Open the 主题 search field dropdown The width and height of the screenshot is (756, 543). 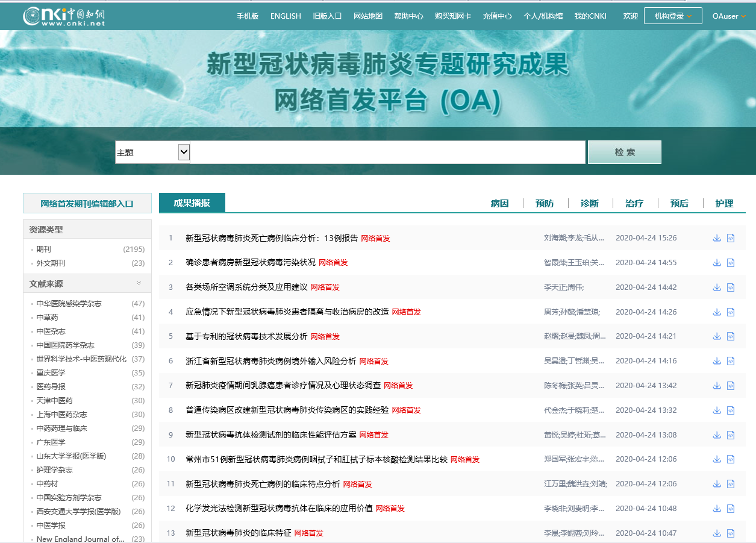(184, 152)
